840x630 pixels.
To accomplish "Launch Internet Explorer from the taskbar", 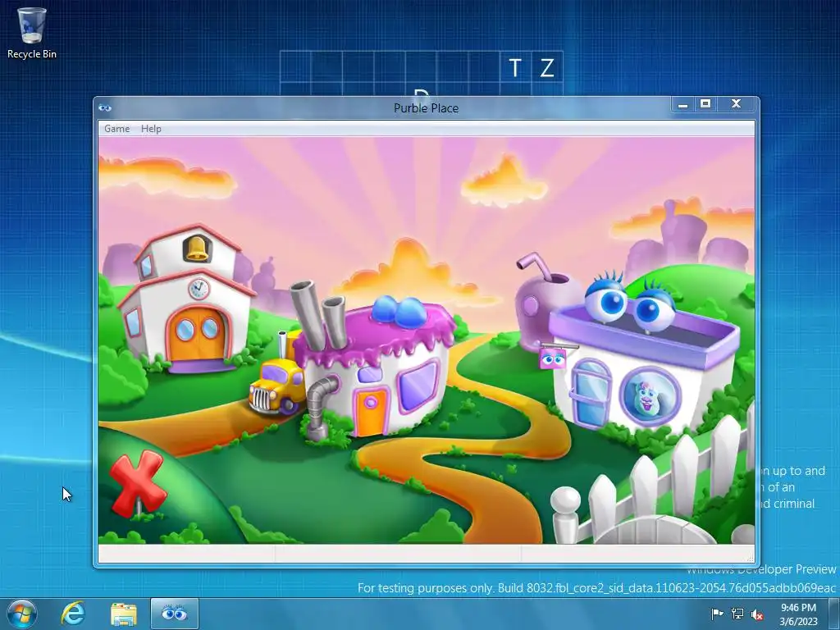I will pos(73,614).
